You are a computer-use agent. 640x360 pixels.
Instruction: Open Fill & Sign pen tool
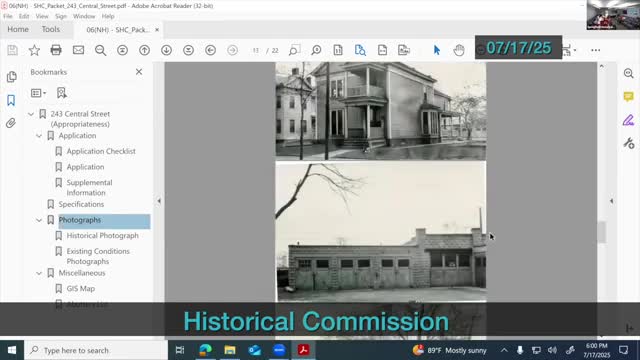(629, 120)
